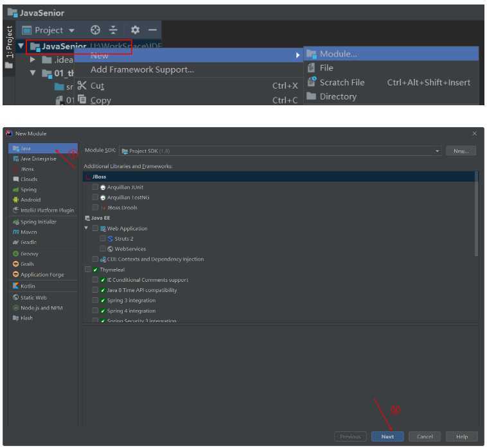Collapse the 01_ module tree node
Screen dimensions: 487x448
pyautogui.click(x=33, y=73)
